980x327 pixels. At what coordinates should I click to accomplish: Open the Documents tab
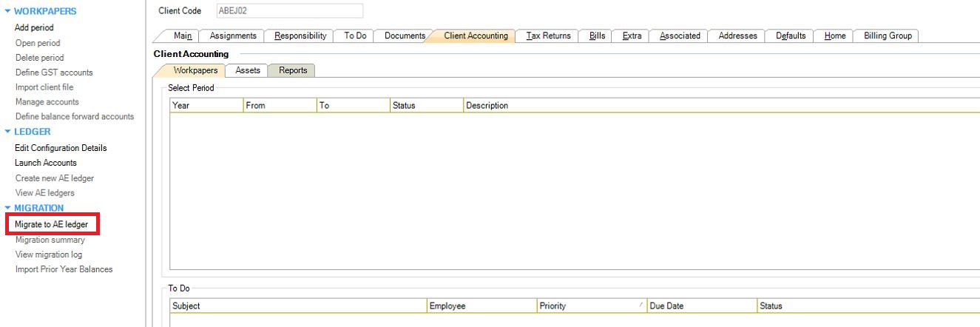404,36
